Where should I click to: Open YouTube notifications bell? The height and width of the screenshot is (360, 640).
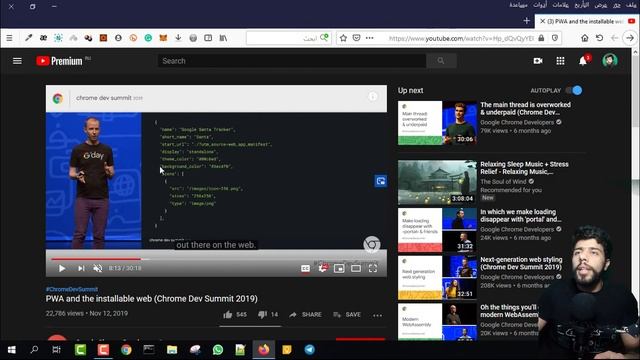[x=583, y=61]
